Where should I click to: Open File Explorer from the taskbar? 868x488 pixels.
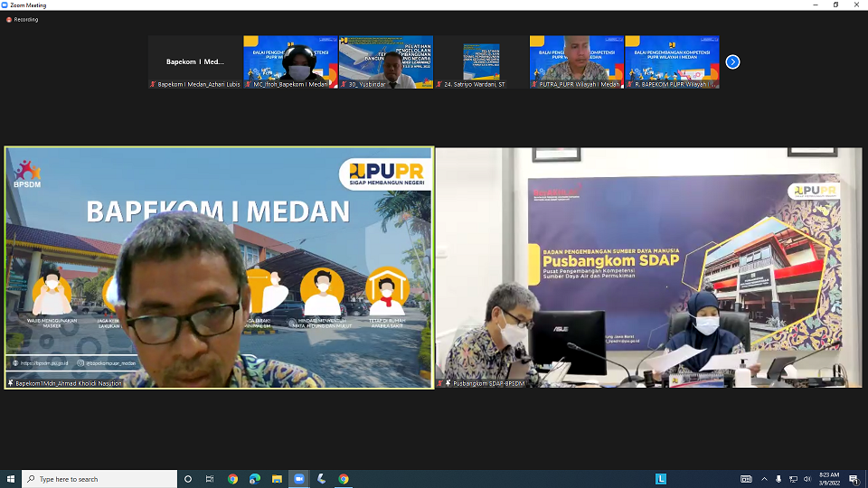(x=277, y=479)
